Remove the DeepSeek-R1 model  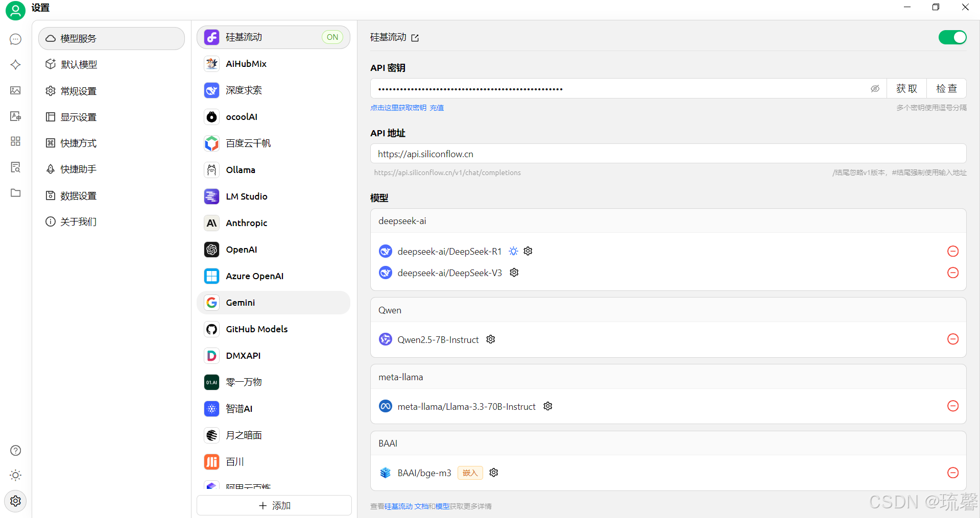pos(953,251)
